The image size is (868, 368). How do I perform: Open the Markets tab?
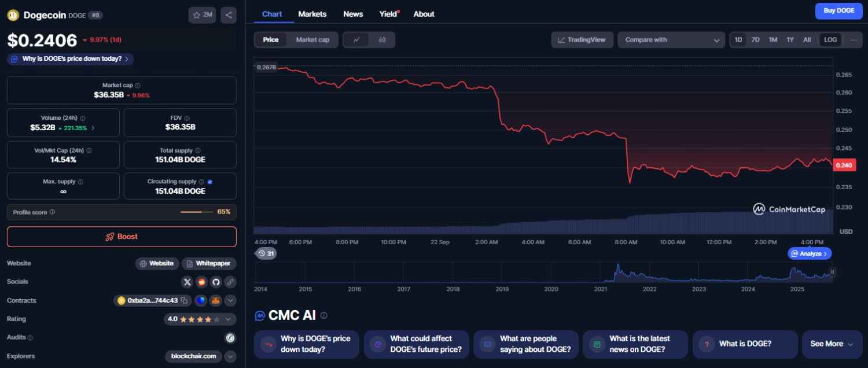(312, 14)
